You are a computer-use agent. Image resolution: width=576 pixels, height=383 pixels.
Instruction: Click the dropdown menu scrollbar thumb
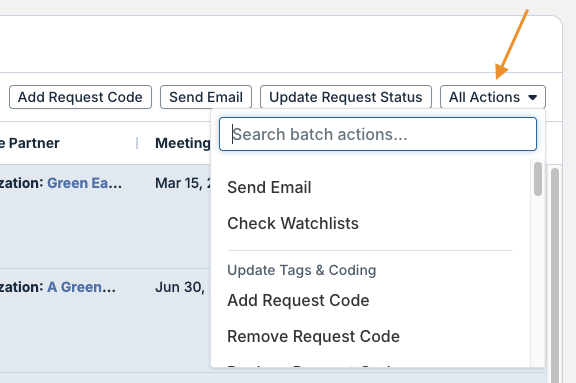click(538, 179)
